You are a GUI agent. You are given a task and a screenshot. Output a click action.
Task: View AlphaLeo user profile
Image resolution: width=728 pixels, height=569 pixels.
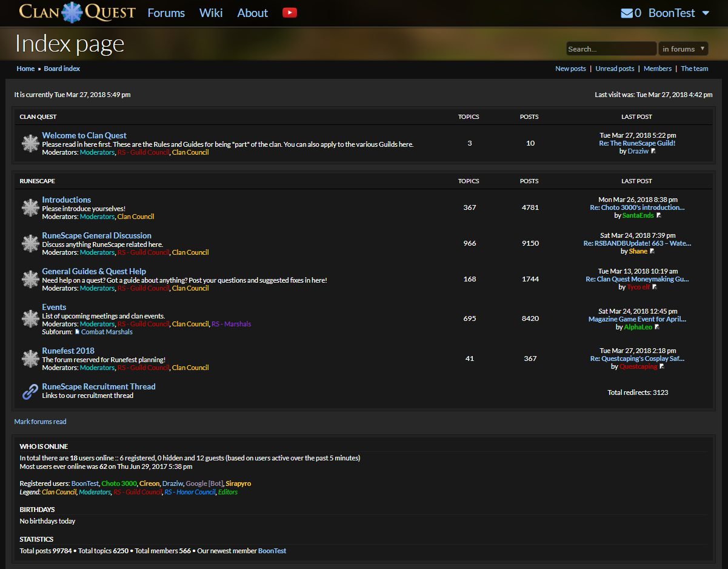click(x=638, y=327)
